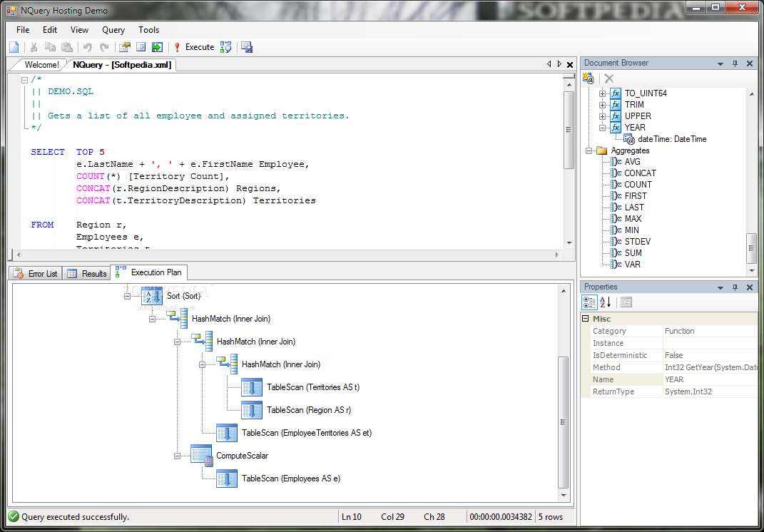Click the TableScan Employees node icon
Screen dimensions: 764x532
(227, 479)
